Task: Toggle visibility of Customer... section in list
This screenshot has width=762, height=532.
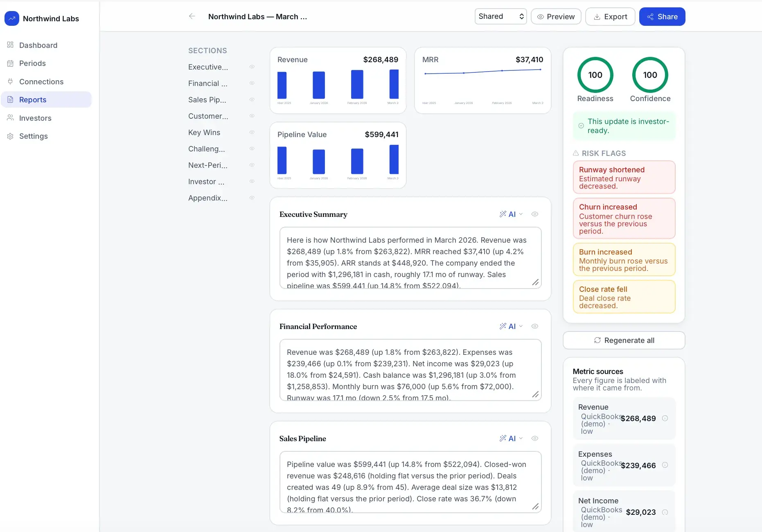Action: tap(252, 116)
